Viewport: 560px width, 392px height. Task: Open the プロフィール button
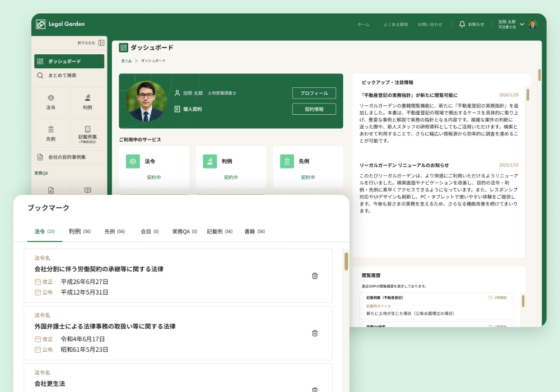point(314,93)
